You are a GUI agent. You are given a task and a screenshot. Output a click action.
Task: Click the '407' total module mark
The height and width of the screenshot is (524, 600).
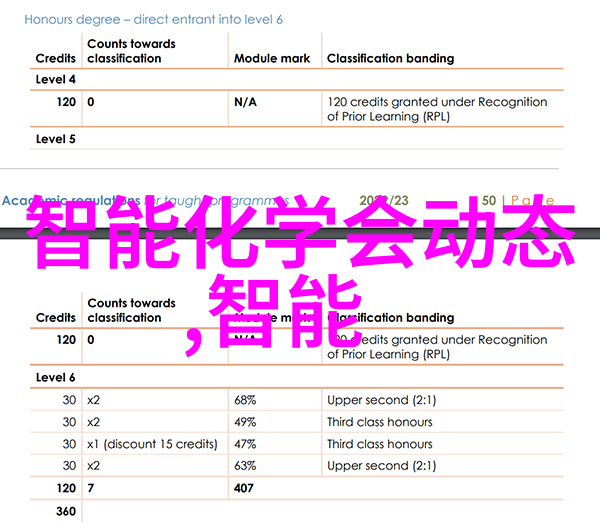[x=244, y=488]
